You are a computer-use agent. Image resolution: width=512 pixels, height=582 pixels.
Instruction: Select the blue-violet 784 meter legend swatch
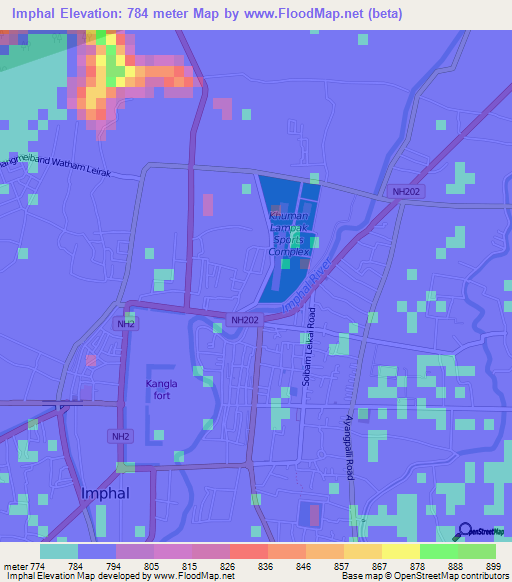[97, 552]
